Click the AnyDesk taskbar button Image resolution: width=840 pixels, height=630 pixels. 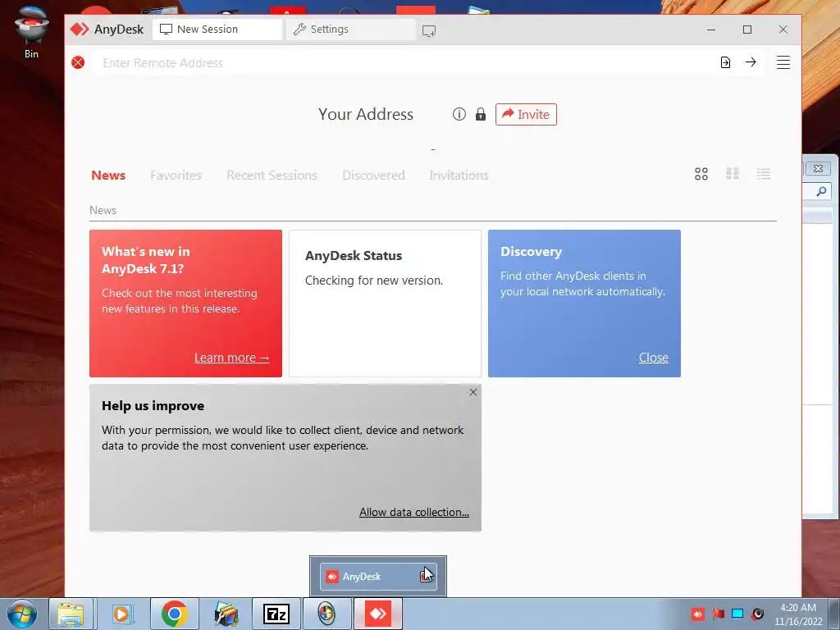tap(378, 614)
